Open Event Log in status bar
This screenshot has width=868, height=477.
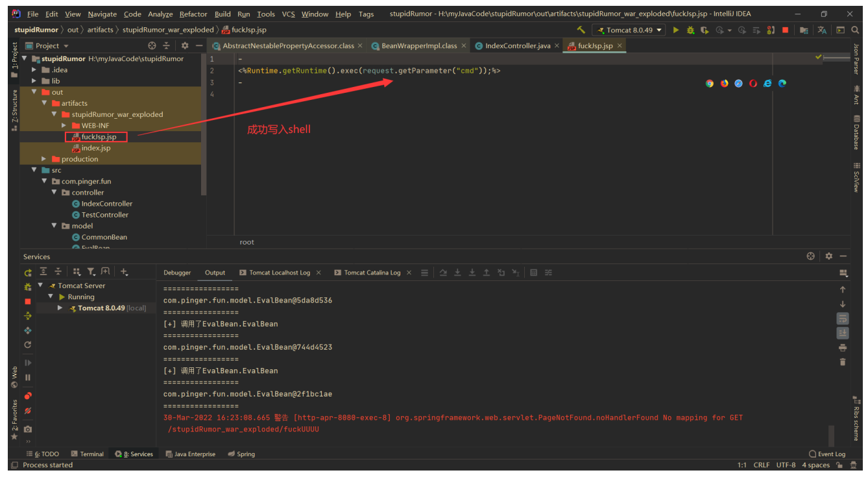point(827,454)
